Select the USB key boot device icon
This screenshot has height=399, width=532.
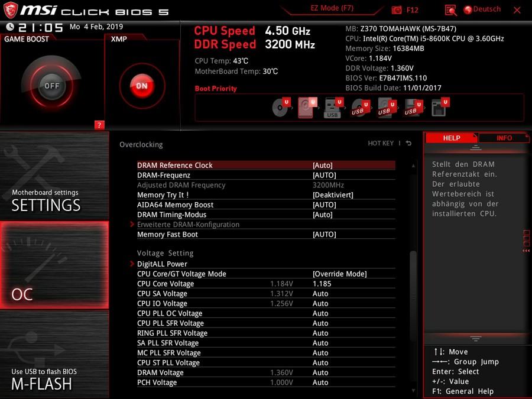tap(333, 108)
